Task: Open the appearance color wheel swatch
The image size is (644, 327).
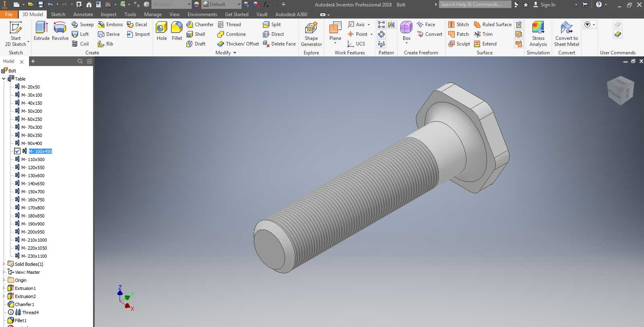Action: click(x=197, y=4)
